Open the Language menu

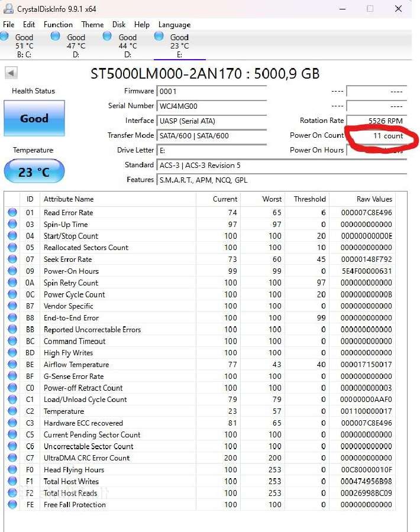175,24
